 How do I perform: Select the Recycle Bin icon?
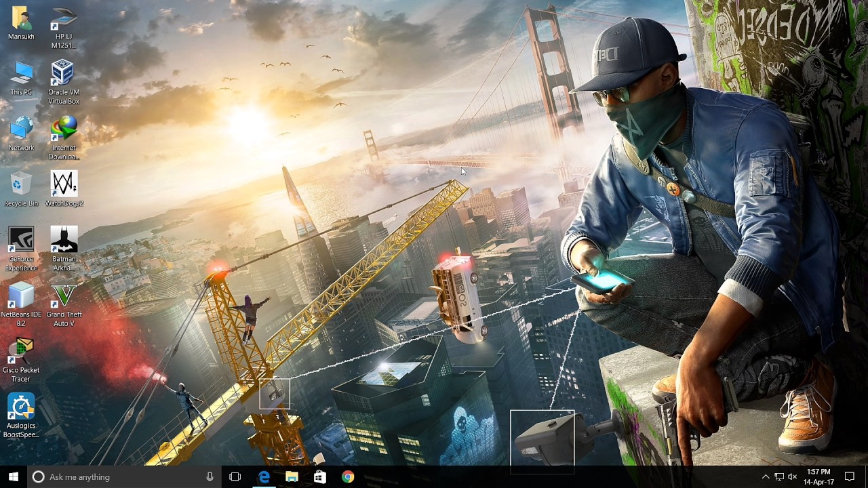pos(21,190)
